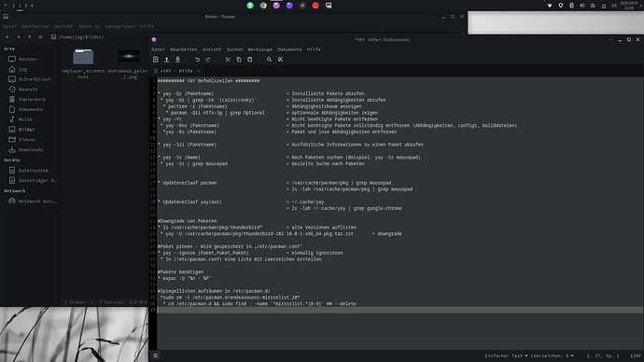Open find and replace toolbar icon
This screenshot has height=362, width=644.
[281, 60]
